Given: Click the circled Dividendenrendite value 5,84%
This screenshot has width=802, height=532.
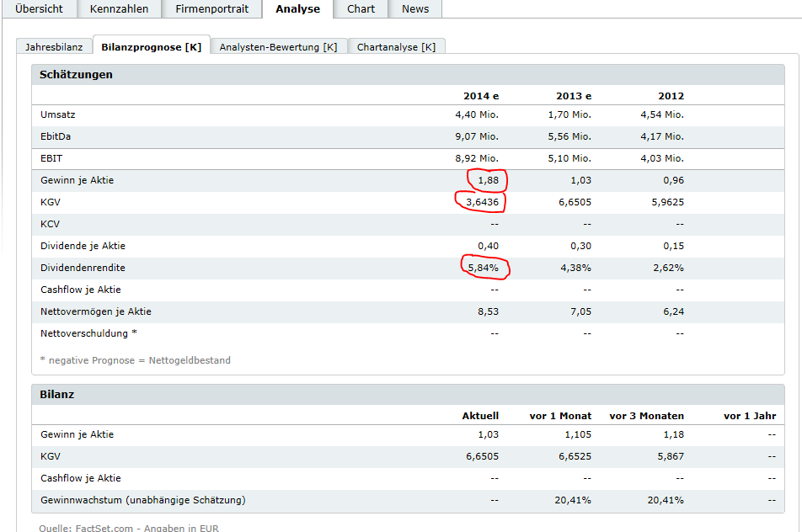Looking at the screenshot, I should [x=484, y=268].
